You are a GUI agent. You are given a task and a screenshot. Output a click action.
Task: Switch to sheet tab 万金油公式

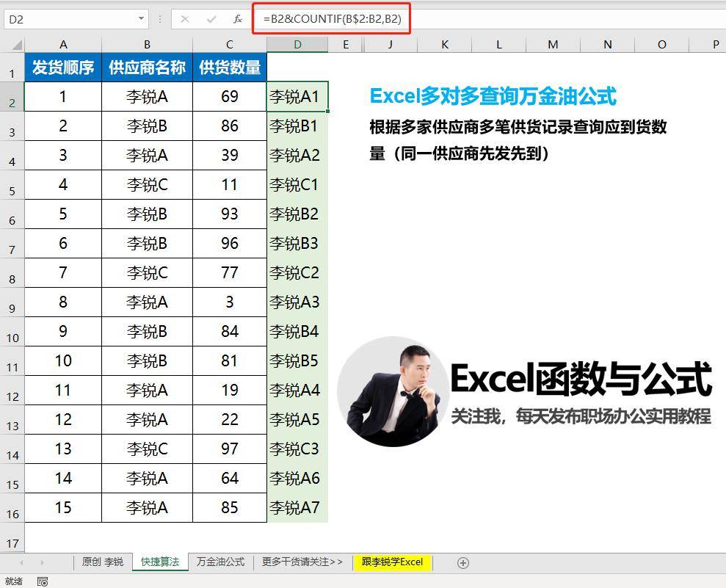tap(220, 562)
